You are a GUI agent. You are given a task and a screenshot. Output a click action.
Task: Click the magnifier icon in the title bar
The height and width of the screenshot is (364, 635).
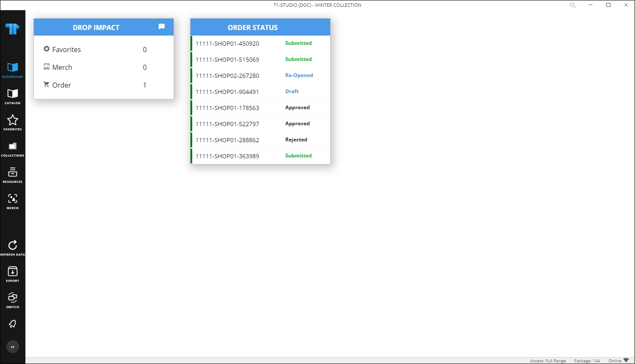573,5
